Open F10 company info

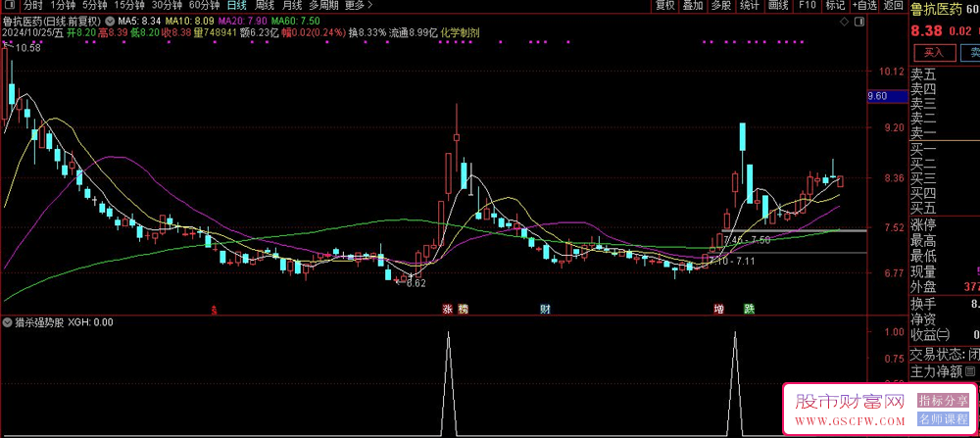point(808,6)
